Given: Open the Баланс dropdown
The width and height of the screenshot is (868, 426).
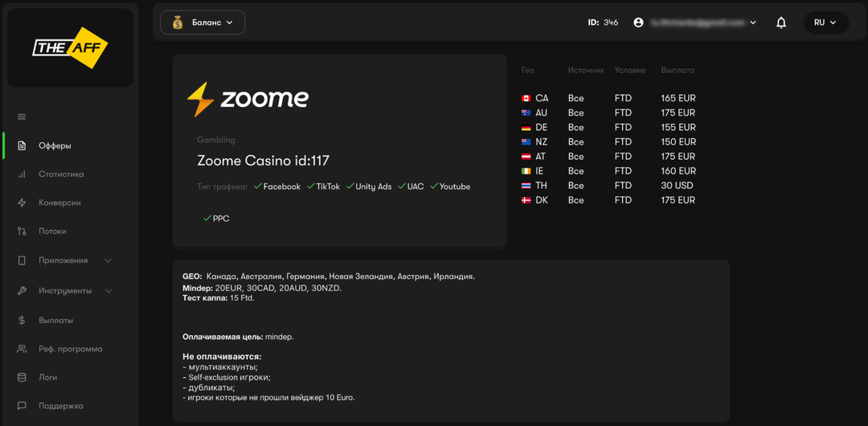Looking at the screenshot, I should [x=203, y=23].
